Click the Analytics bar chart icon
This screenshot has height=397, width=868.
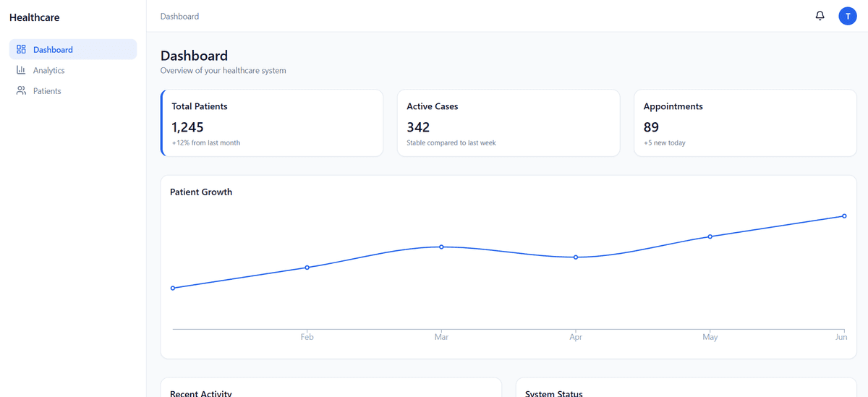coord(21,70)
